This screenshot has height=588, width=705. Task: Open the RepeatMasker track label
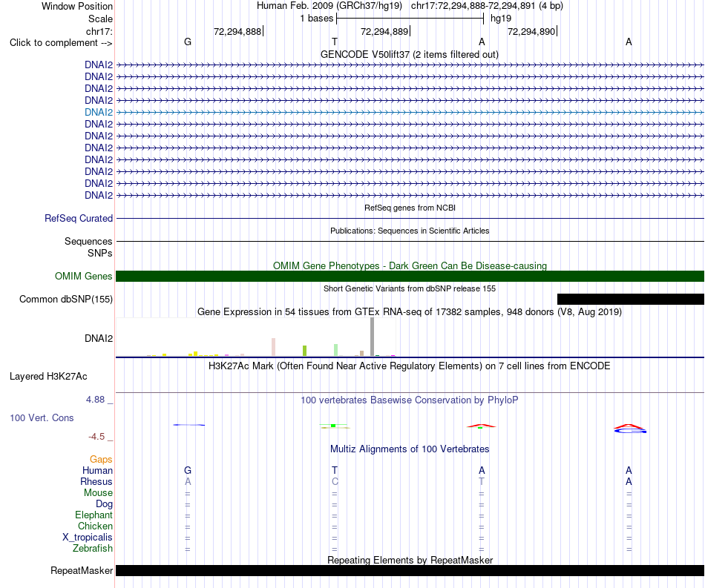click(82, 570)
